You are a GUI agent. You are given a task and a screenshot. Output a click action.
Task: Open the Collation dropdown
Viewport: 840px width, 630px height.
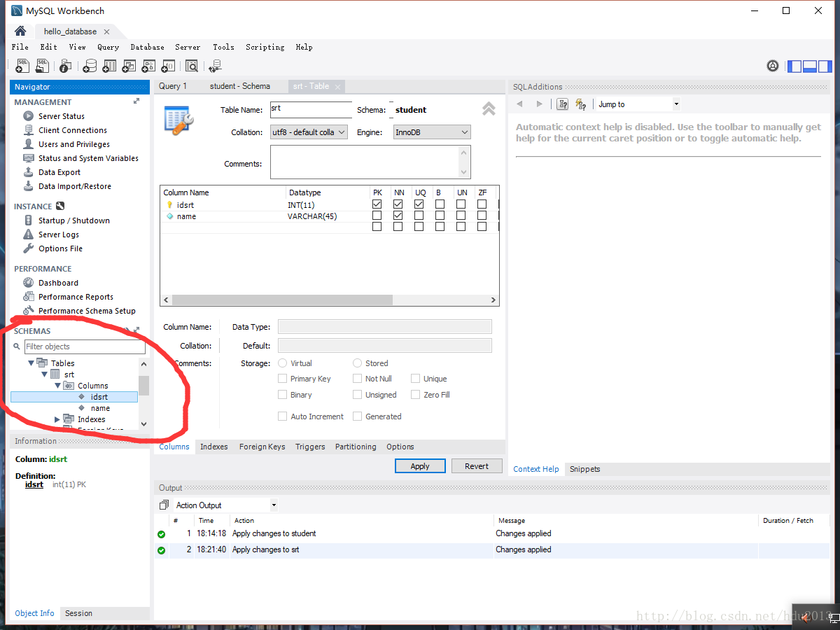point(309,132)
